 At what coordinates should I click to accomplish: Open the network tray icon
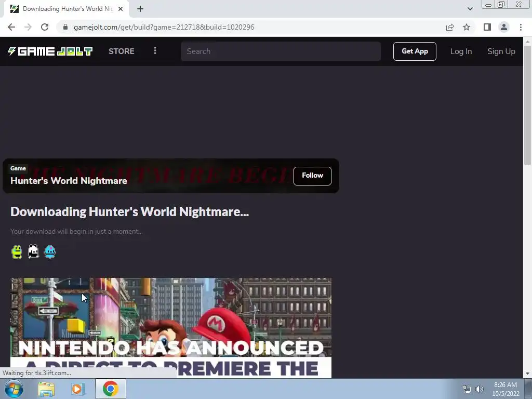pos(467,389)
